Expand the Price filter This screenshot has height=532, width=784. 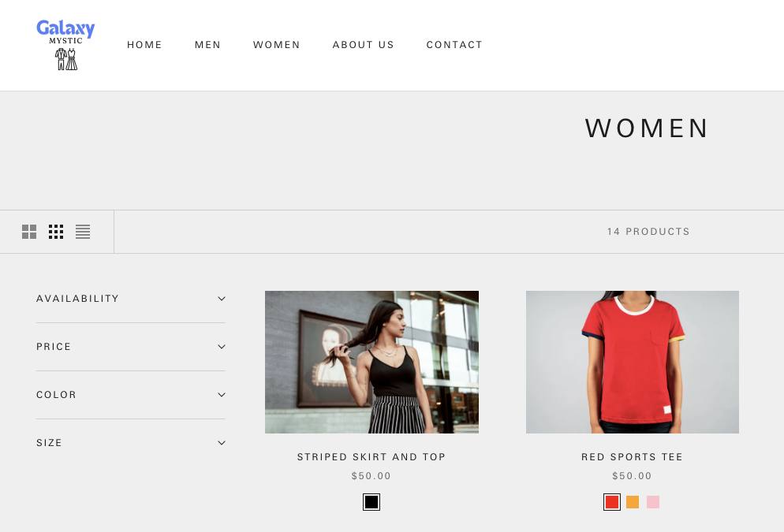(x=131, y=347)
